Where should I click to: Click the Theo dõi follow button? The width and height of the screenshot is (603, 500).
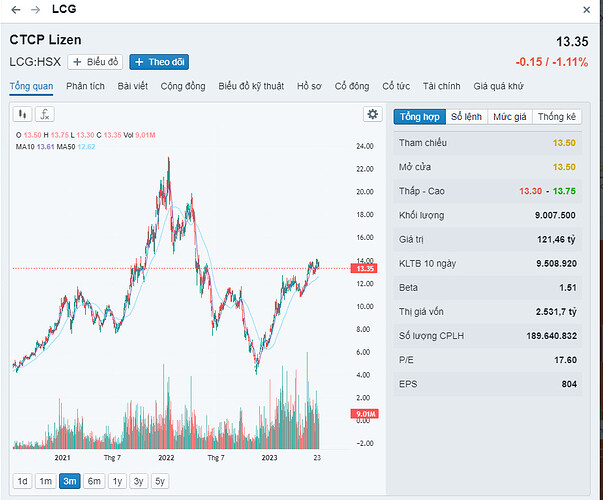159,62
